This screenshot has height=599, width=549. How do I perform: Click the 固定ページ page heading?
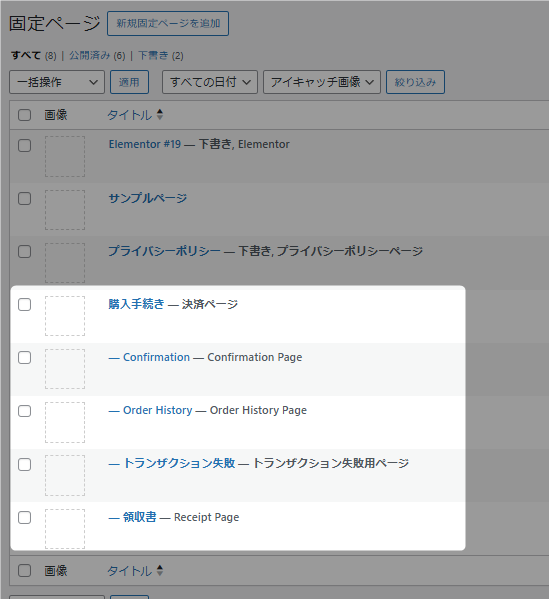pyautogui.click(x=55, y=23)
